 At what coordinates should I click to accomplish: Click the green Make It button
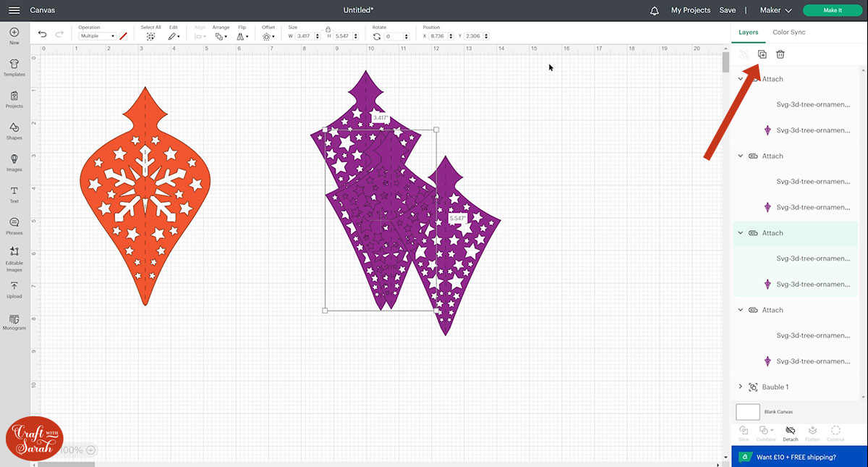click(x=833, y=10)
